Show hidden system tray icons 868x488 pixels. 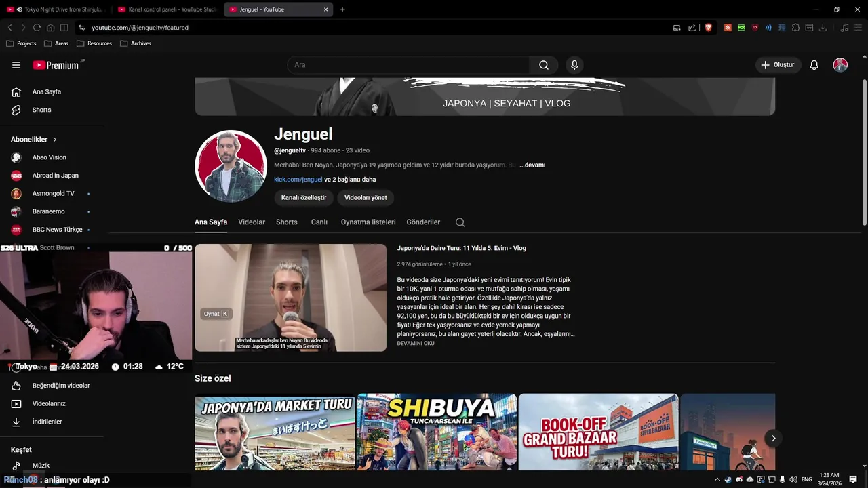pos(717,479)
